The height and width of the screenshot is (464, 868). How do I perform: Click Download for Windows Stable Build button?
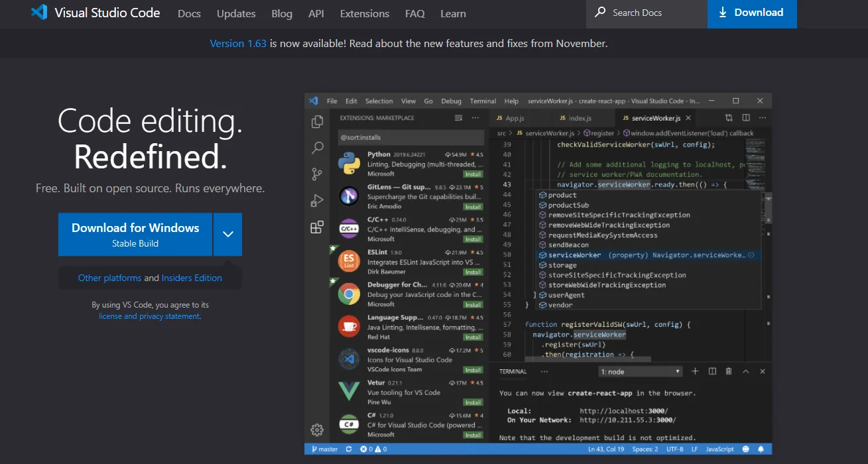pos(135,234)
